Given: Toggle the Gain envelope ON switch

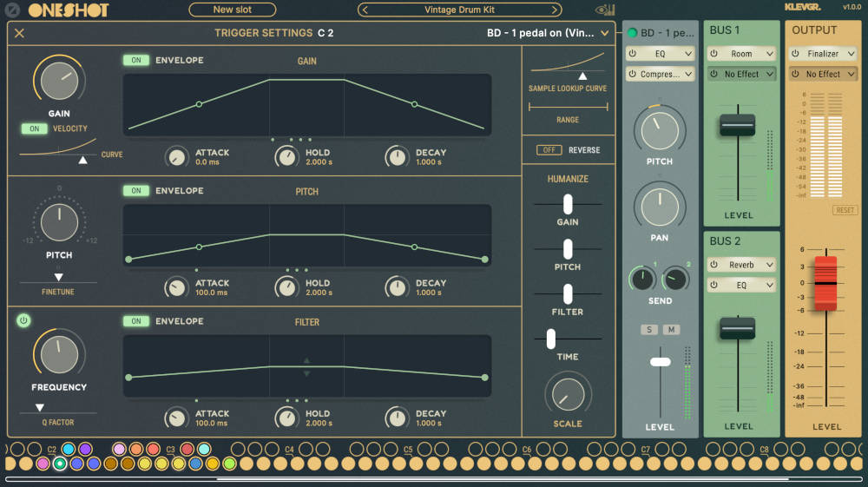Looking at the screenshot, I should point(135,61).
